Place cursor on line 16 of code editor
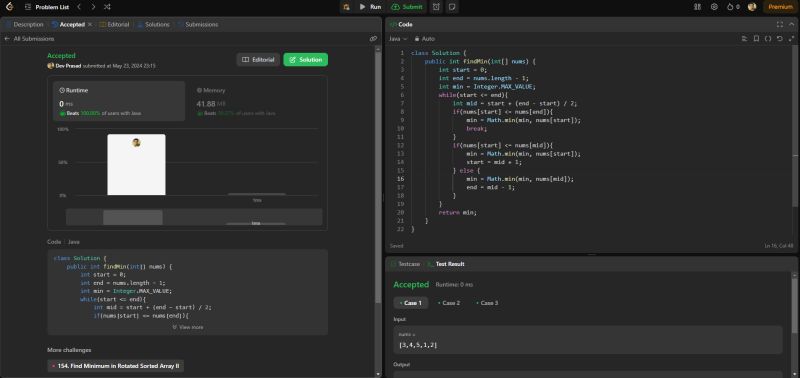This screenshot has height=378, width=800. click(520, 179)
